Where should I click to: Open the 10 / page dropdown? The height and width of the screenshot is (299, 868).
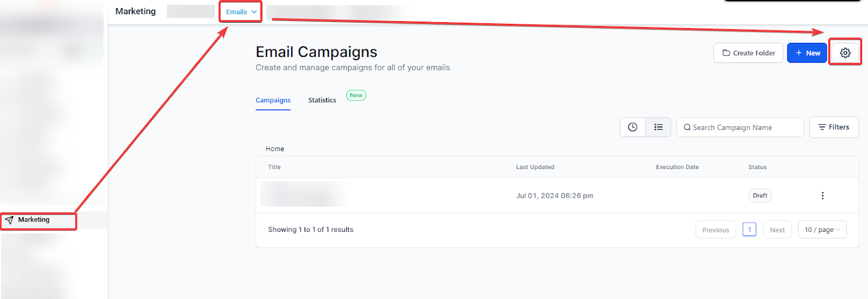(x=822, y=230)
